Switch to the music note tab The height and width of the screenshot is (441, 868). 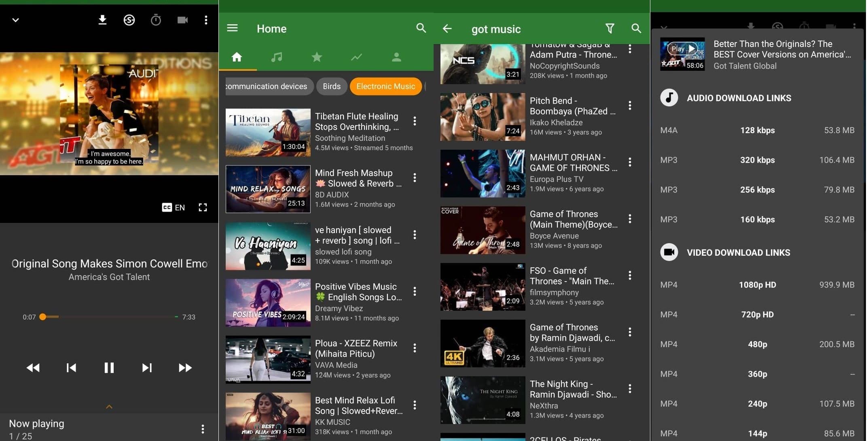coord(277,57)
